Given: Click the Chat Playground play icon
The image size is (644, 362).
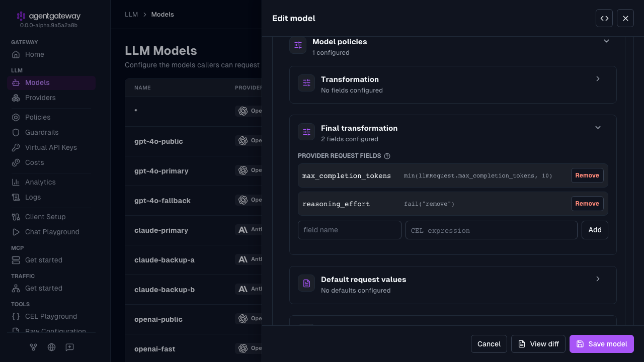Looking at the screenshot, I should [16, 232].
